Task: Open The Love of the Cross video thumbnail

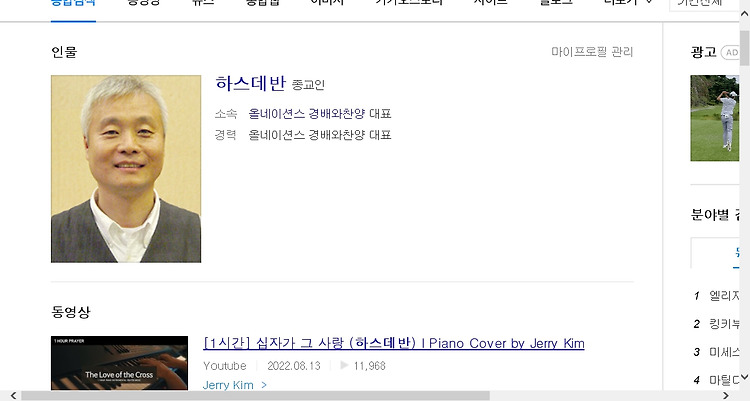Action: pyautogui.click(x=119, y=363)
